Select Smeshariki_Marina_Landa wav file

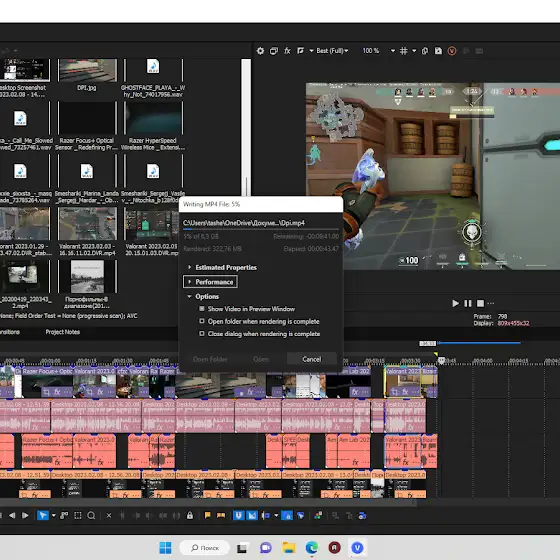click(x=87, y=171)
